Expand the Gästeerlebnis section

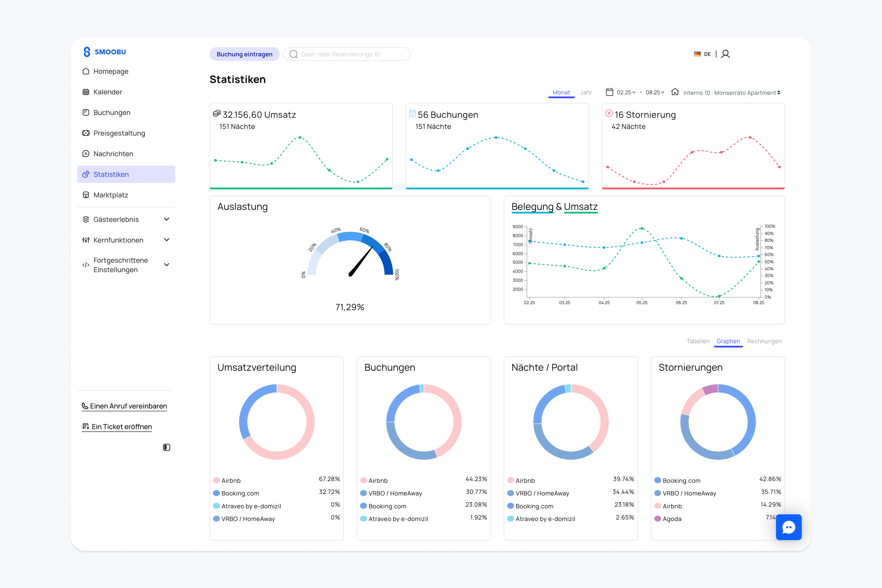coord(167,219)
